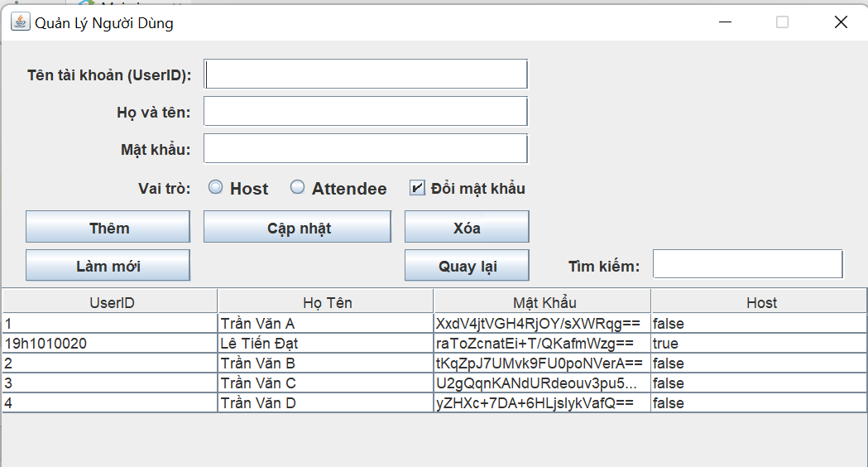Focus the Họ và tên input field
The height and width of the screenshot is (467, 868).
(x=366, y=111)
